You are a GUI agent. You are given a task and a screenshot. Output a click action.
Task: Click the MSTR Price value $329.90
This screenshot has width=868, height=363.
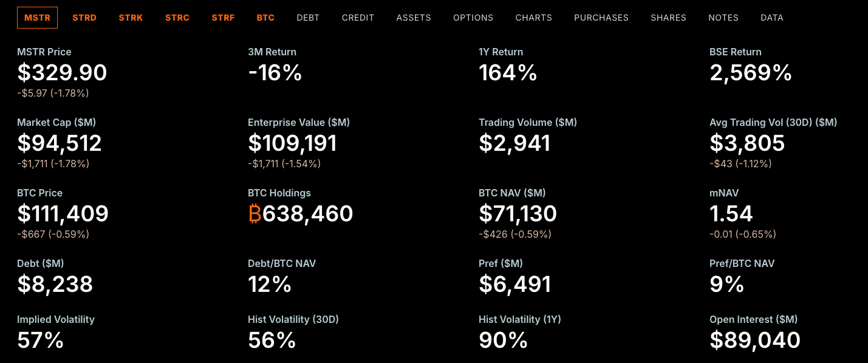point(62,73)
